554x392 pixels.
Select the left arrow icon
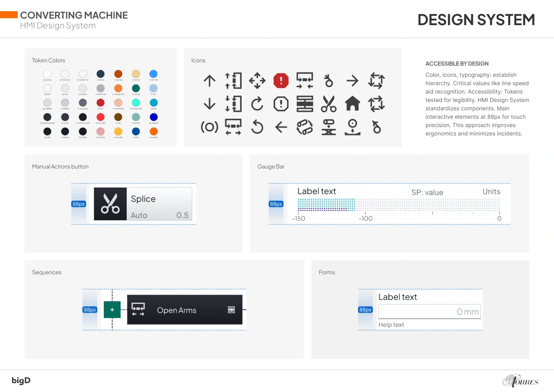[x=281, y=127]
